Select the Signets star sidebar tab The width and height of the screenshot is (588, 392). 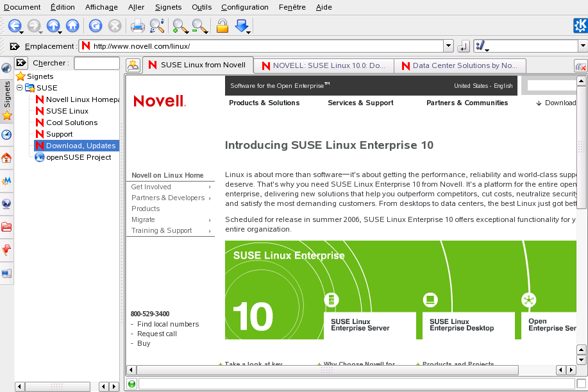click(7, 101)
